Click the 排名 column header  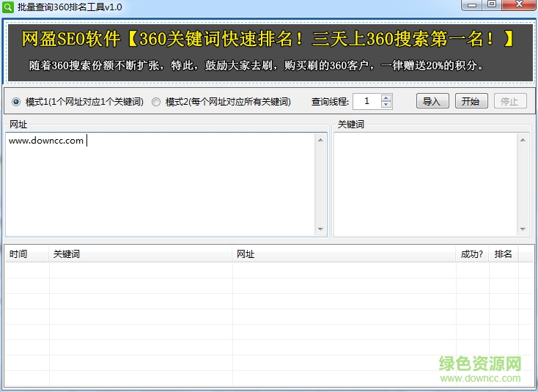[504, 254]
